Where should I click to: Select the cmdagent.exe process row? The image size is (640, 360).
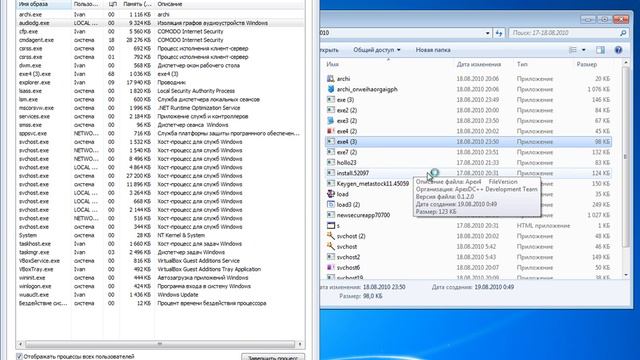[x=160, y=40]
